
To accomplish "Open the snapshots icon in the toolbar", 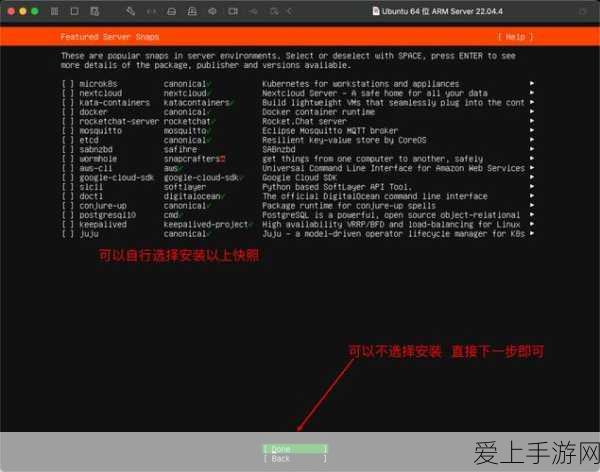I will coord(95,11).
